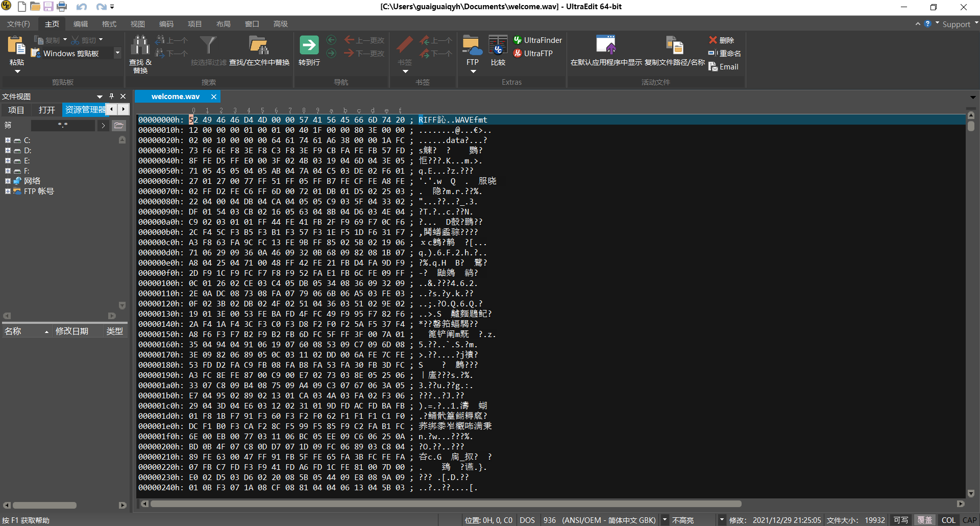Launch UltraFTP
Image resolution: width=980 pixels, height=526 pixels.
pos(533,53)
